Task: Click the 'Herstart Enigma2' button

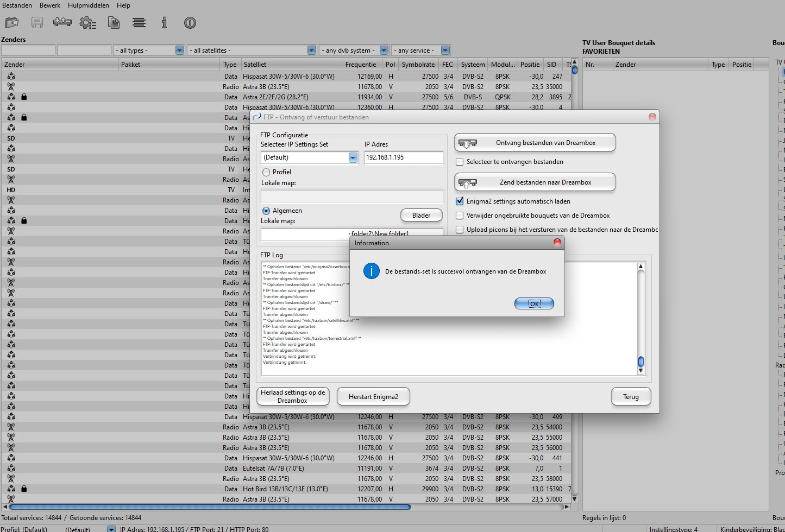Action: 373,397
